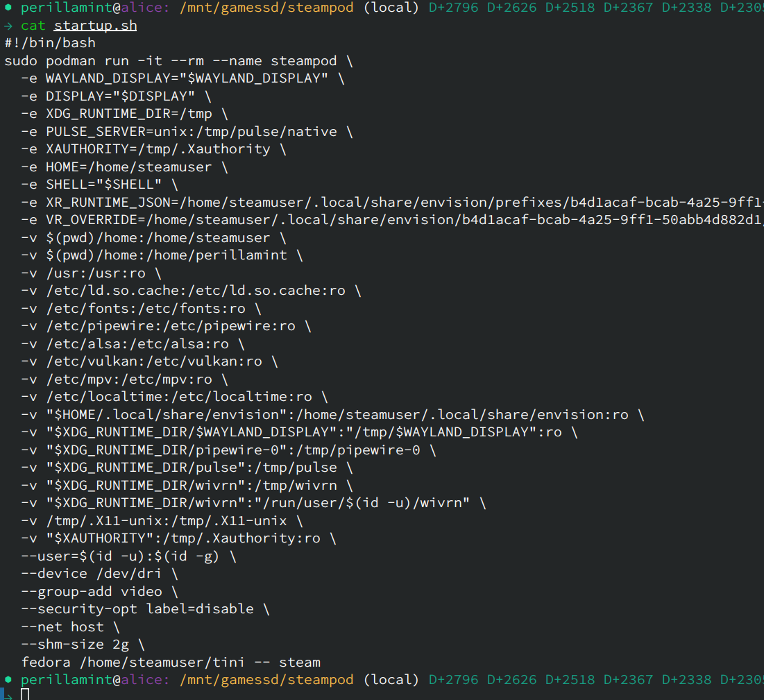764x700 pixels.
Task: Select the /mnt/gamessd/steampod path in the bottom prompt
Action: click(266, 680)
